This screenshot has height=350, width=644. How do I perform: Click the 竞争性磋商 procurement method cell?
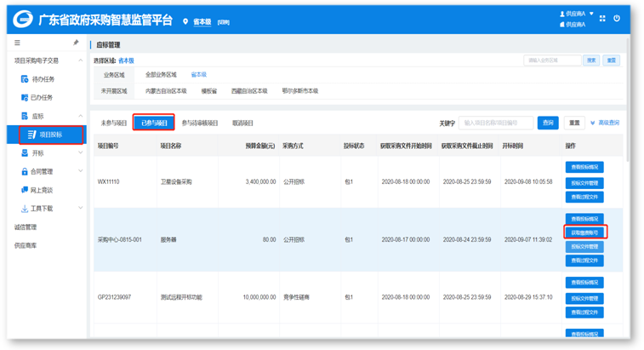click(296, 297)
